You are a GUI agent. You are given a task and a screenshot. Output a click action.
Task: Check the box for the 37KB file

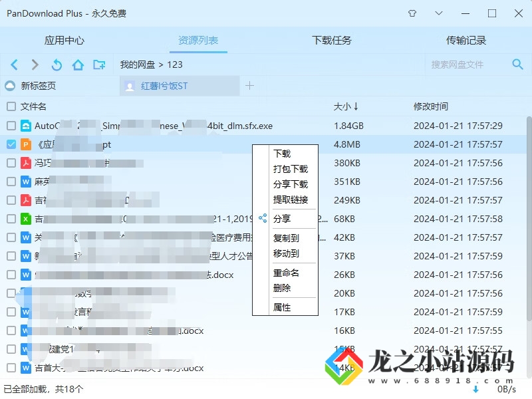click(11, 256)
